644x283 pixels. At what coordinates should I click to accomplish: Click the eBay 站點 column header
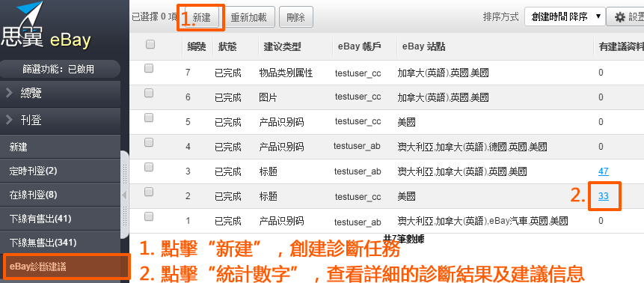[424, 47]
